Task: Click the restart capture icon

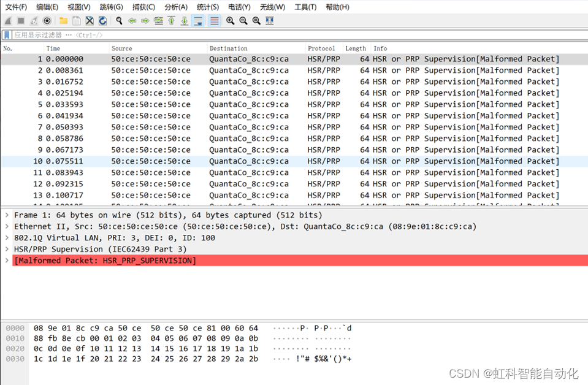Action: [34, 21]
